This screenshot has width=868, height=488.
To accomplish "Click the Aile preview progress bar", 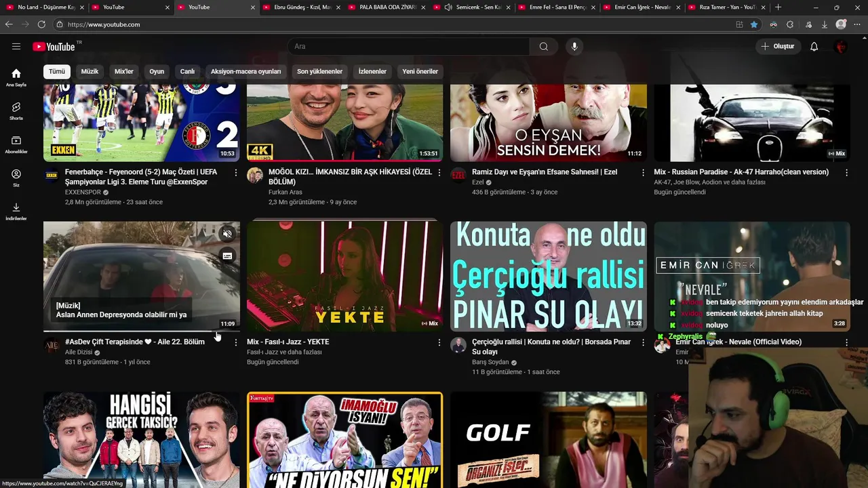I will [x=142, y=331].
